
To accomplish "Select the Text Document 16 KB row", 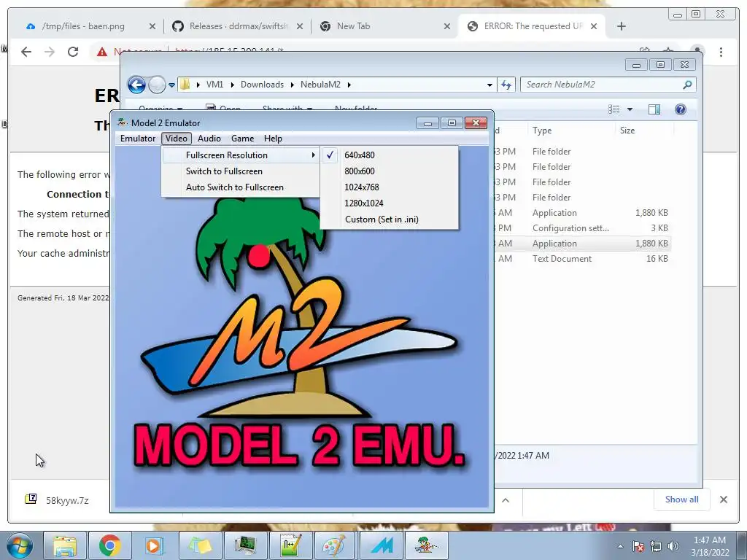I will pyautogui.click(x=581, y=259).
